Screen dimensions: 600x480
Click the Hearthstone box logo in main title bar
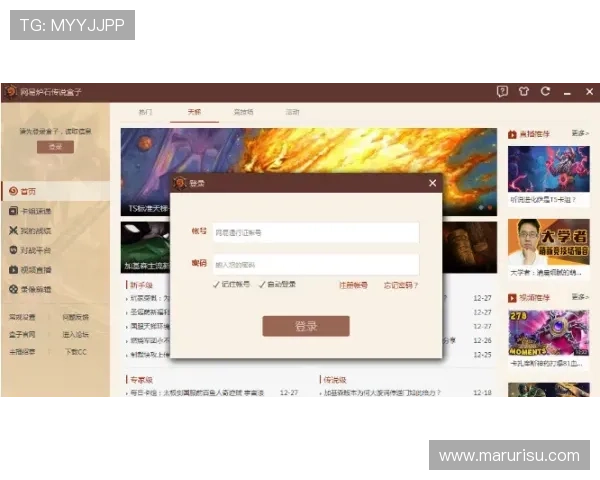pyautogui.click(x=11, y=92)
